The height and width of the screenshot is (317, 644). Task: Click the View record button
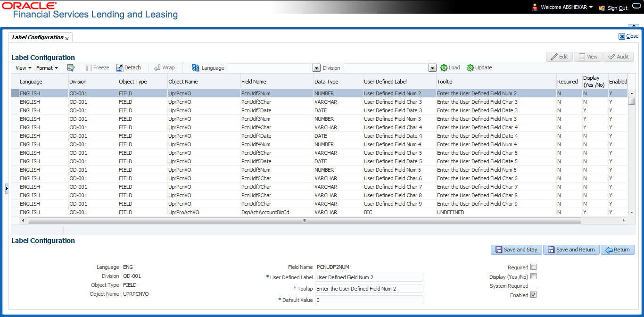[588, 57]
